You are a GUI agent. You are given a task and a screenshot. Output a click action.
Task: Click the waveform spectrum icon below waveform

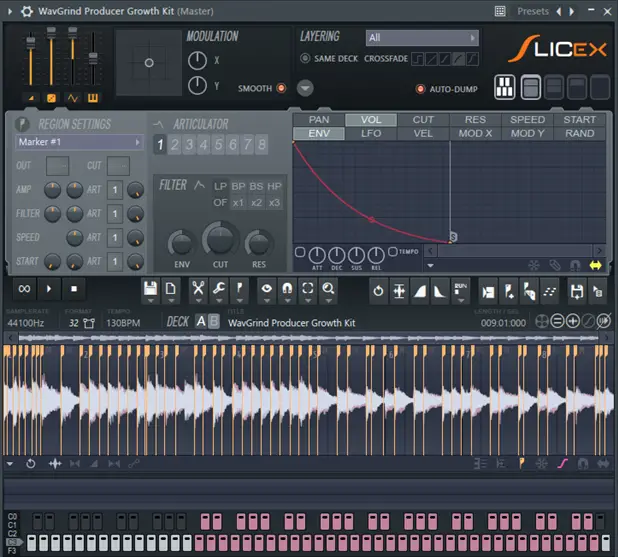coord(55,464)
